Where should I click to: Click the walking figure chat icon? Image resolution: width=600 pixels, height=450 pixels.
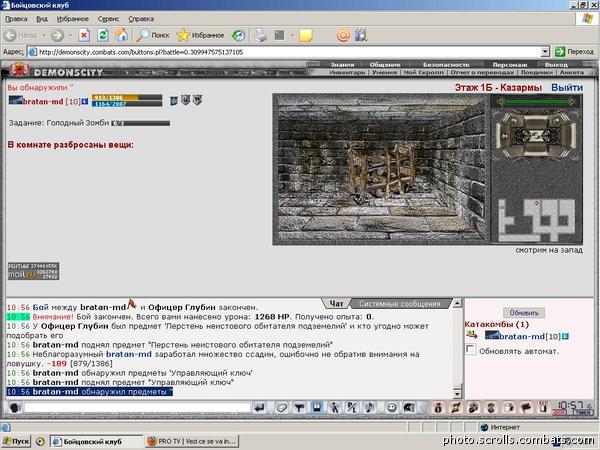pyautogui.click(x=335, y=408)
